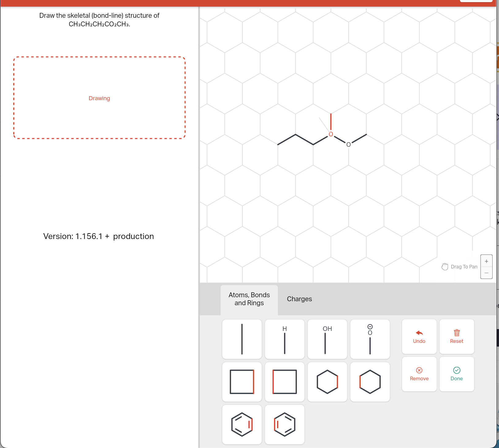Switch to the Atoms, Bonds and Rings tab
This screenshot has width=499, height=448.
click(x=249, y=299)
